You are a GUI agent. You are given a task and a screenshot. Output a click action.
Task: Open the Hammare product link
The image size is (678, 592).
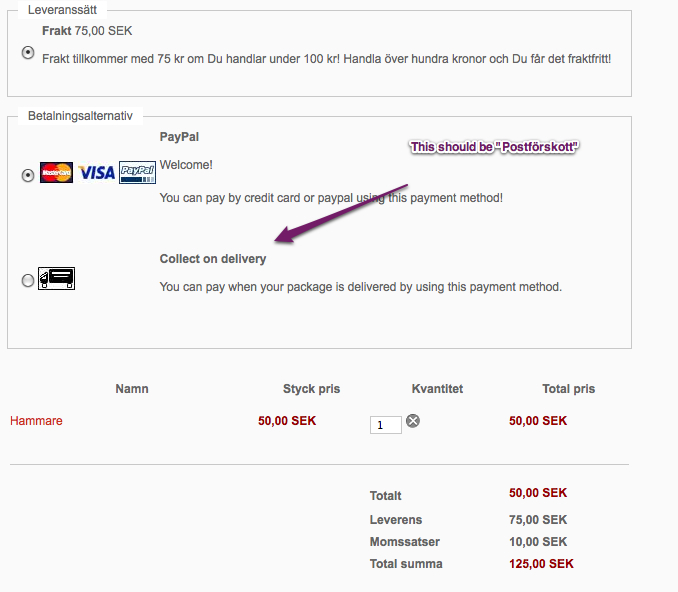coord(36,421)
